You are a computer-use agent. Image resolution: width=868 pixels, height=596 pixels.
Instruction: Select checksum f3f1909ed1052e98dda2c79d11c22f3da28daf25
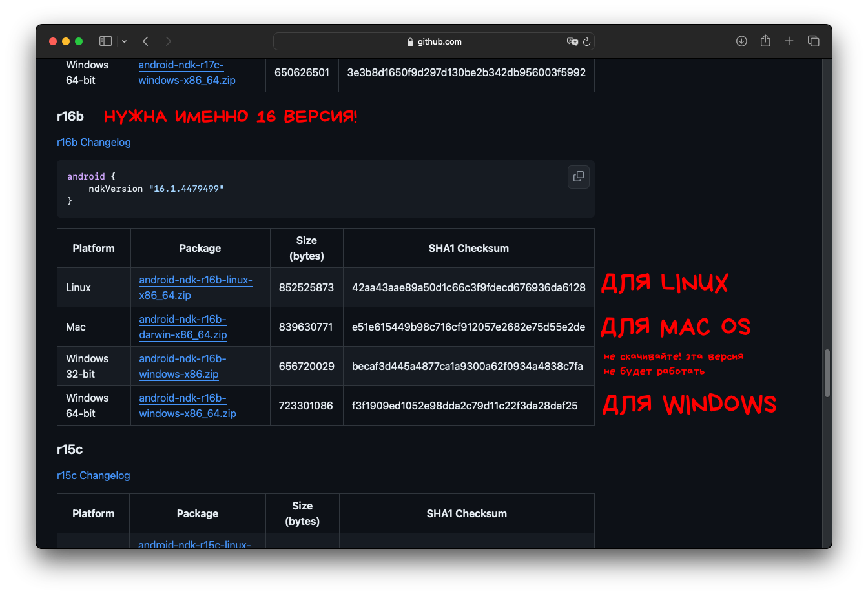[x=465, y=406]
